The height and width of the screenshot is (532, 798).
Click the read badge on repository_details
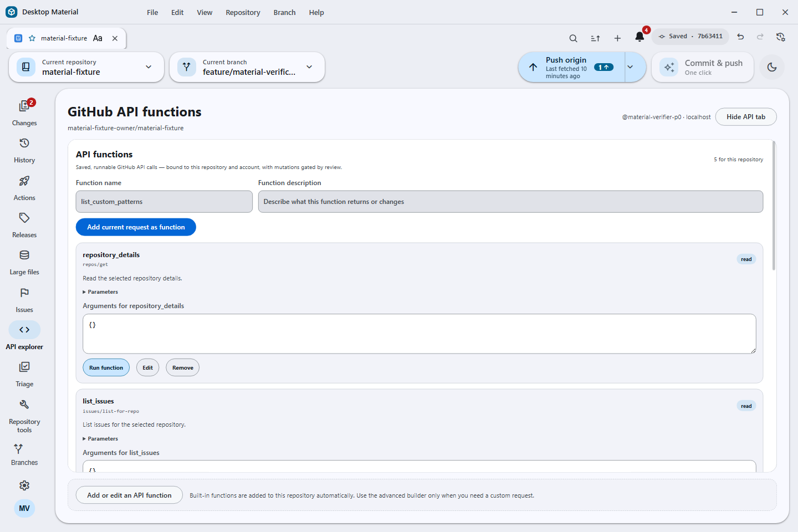(746, 259)
